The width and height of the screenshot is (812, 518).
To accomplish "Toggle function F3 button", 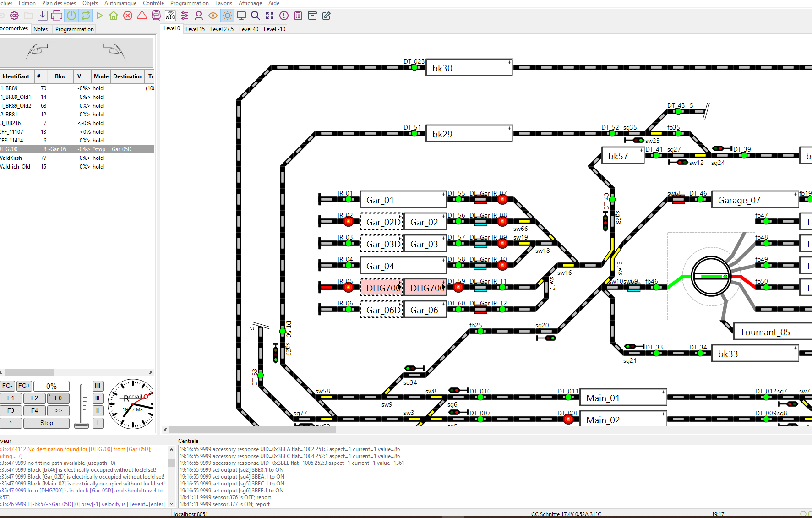I will tap(11, 411).
